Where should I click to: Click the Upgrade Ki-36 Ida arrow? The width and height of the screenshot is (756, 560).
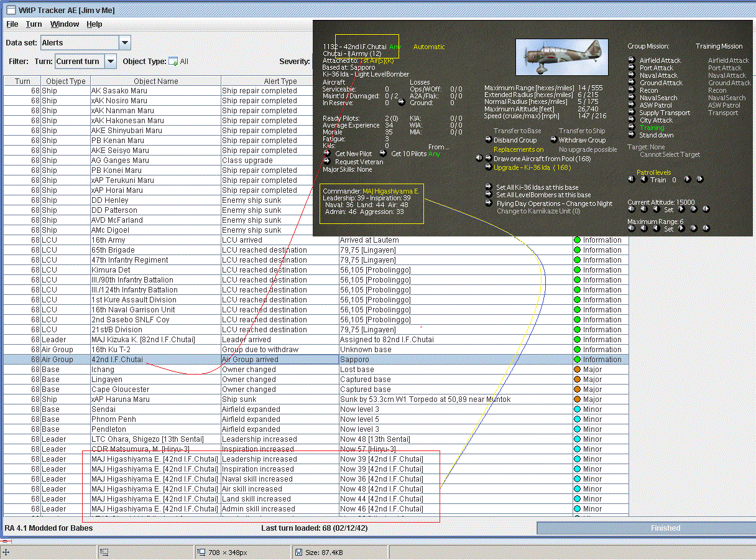pyautogui.click(x=489, y=167)
